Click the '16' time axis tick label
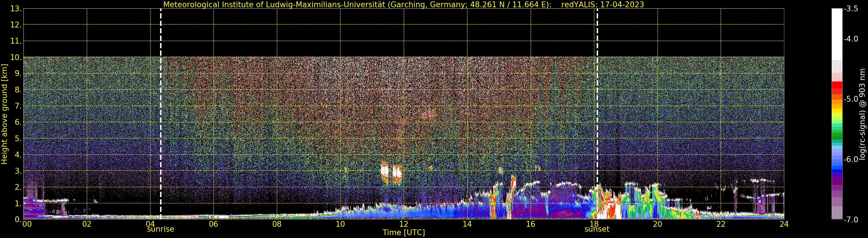Viewport: 868px width, 238px height. click(531, 224)
